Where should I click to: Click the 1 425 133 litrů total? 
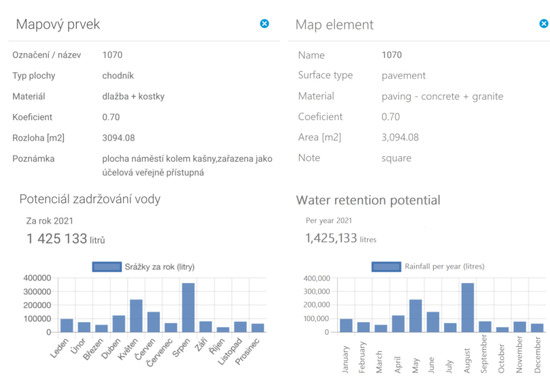(66, 239)
